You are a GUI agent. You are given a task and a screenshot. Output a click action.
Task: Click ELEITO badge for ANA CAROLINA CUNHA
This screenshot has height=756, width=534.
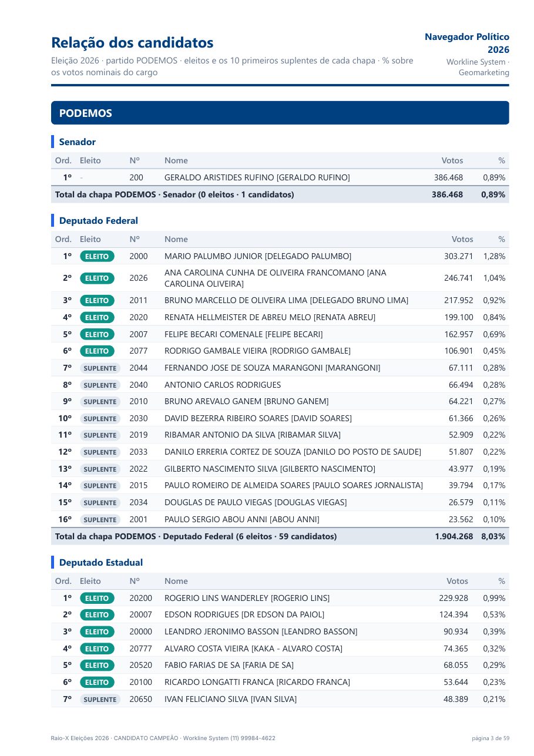(97, 278)
